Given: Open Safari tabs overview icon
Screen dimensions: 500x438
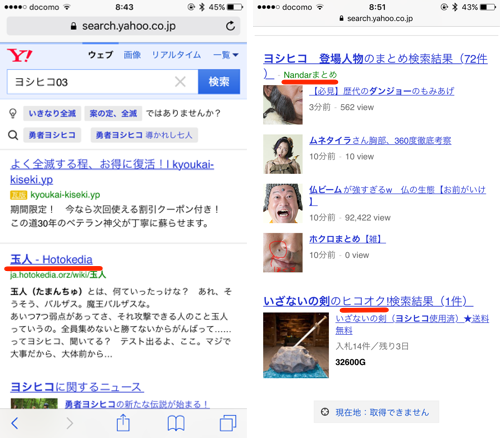Looking at the screenshot, I should (228, 423).
